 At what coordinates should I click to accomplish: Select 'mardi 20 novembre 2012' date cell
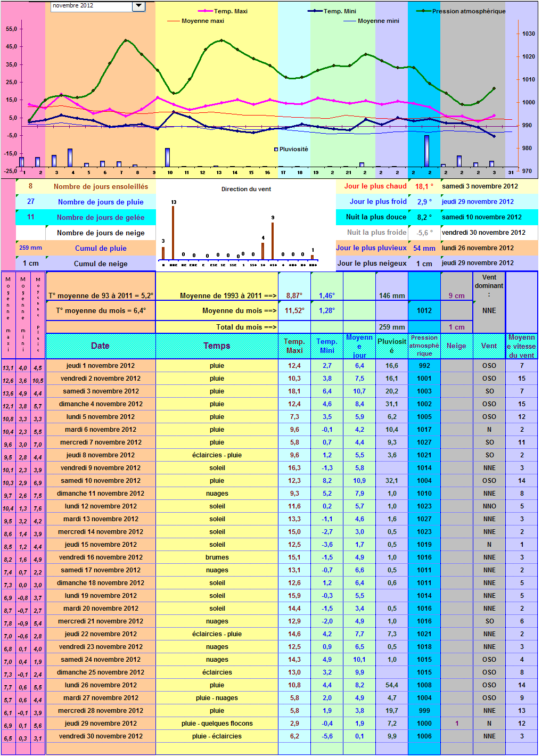101,609
